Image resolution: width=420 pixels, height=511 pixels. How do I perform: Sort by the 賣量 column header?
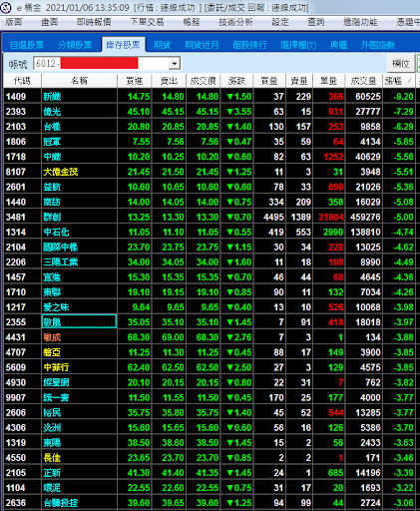299,81
